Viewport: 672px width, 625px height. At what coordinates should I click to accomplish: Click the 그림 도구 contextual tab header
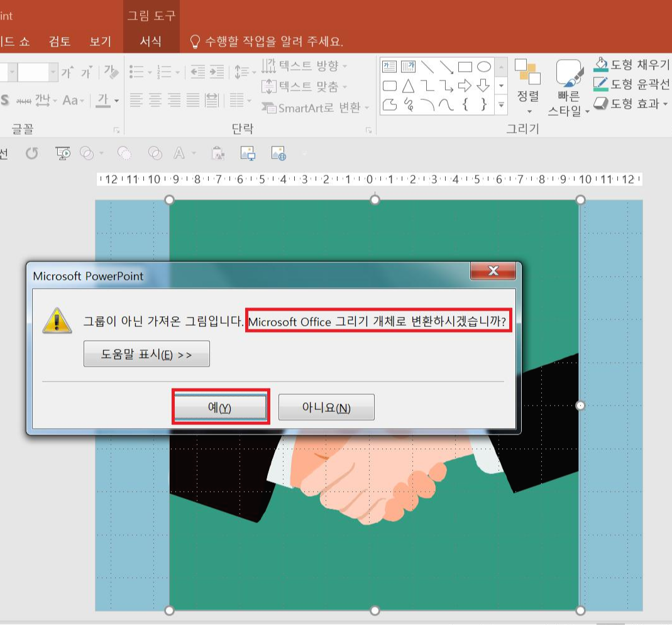tap(151, 16)
